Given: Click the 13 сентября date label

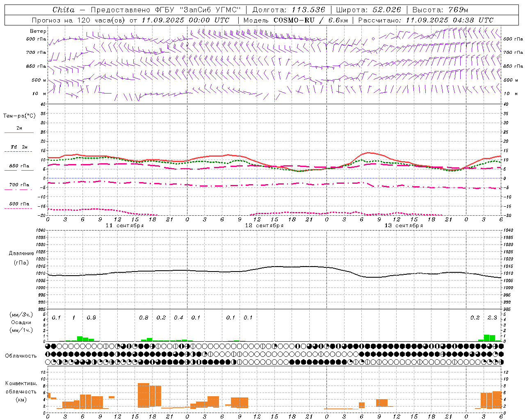Looking at the screenshot, I should click(404, 226).
